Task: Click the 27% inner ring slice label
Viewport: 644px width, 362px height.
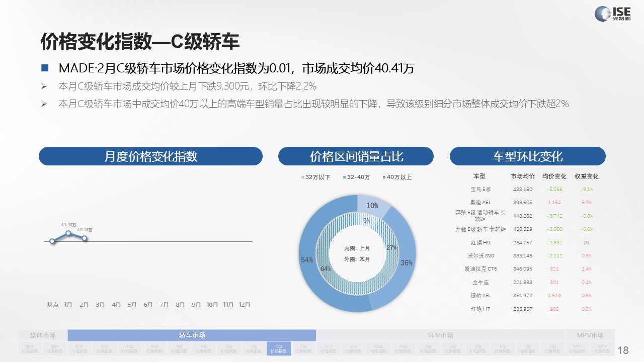Action: 392,248
